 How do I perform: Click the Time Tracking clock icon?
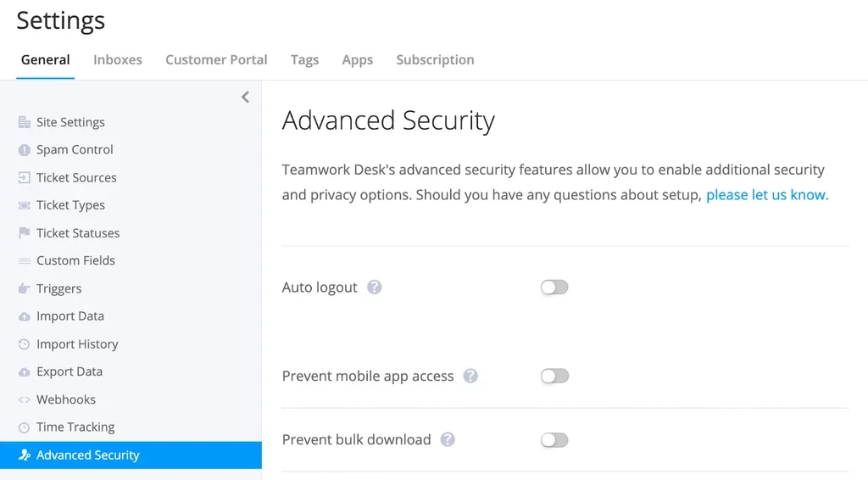pyautogui.click(x=25, y=427)
